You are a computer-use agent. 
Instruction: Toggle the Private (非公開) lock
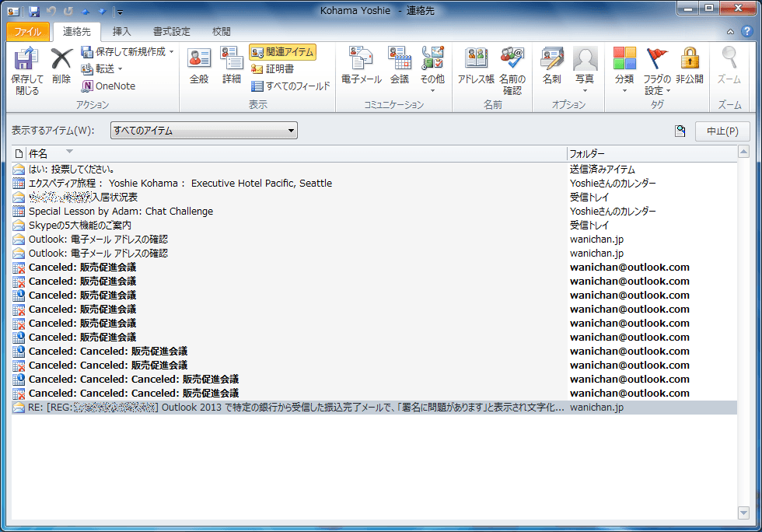(x=689, y=65)
